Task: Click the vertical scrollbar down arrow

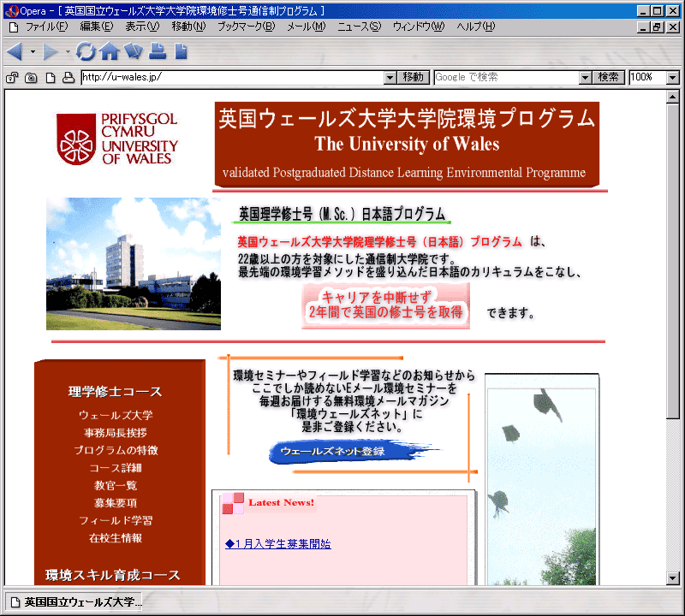Action: click(673, 578)
